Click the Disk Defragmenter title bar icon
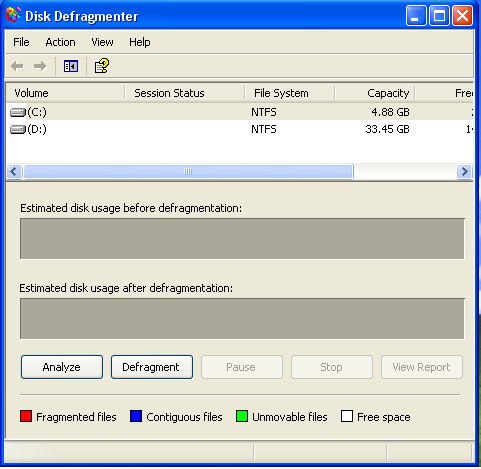 (x=13, y=15)
